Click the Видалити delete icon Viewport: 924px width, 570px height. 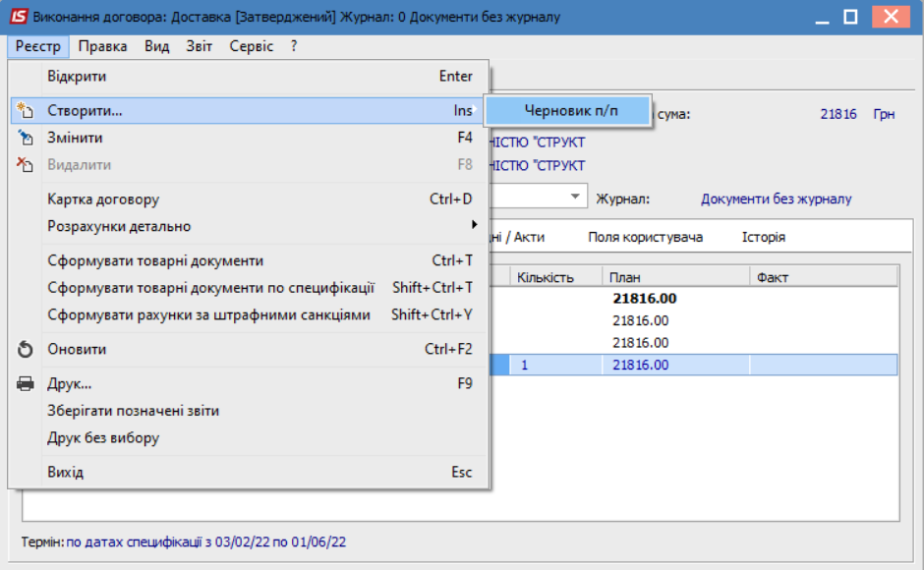(25, 164)
